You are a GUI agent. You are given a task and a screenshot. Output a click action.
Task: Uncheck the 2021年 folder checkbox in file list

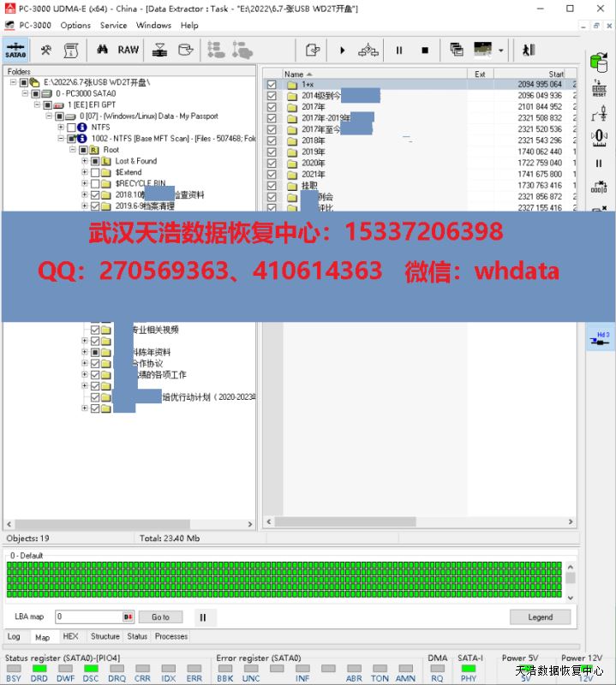[272, 174]
